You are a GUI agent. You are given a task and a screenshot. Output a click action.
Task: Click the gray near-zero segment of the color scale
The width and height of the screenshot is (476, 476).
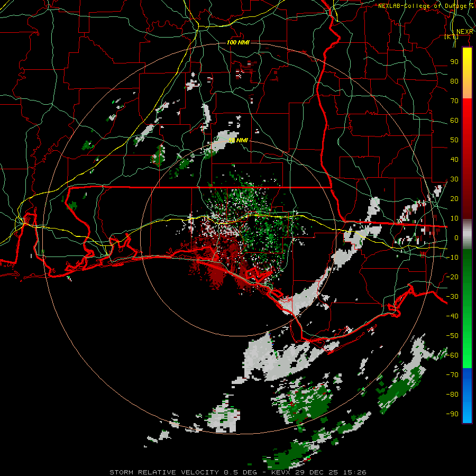click(x=467, y=234)
